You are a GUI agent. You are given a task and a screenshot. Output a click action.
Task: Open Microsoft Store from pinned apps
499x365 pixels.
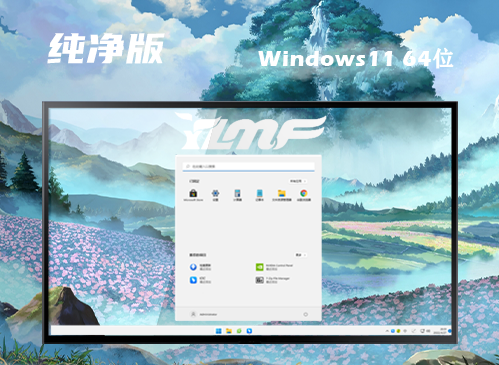[193, 195]
